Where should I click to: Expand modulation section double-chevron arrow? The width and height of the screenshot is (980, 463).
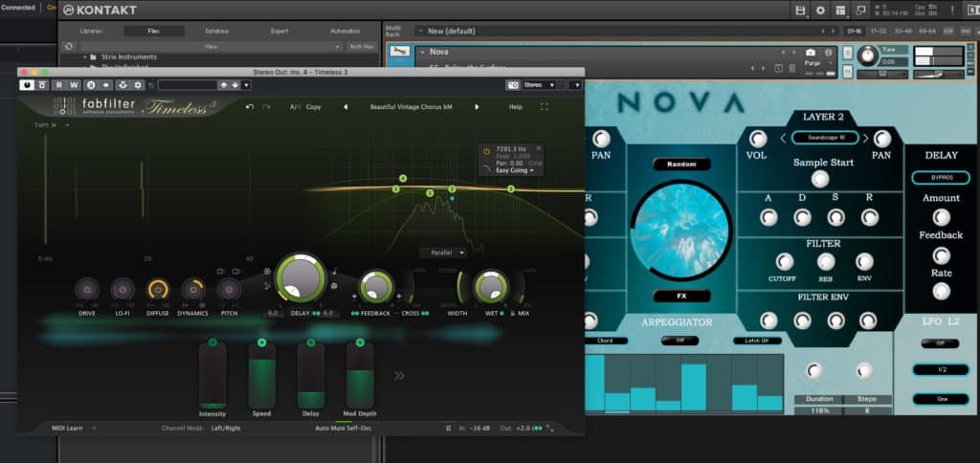399,376
